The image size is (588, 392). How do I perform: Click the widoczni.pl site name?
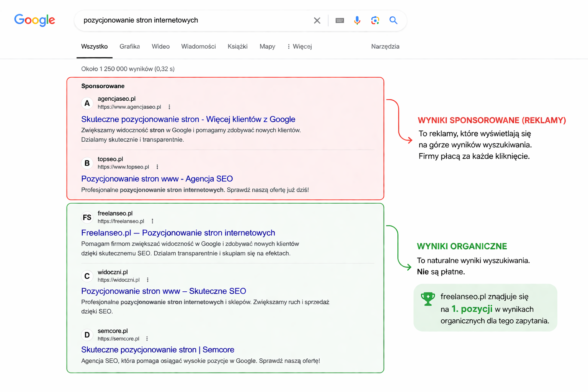pyautogui.click(x=113, y=272)
